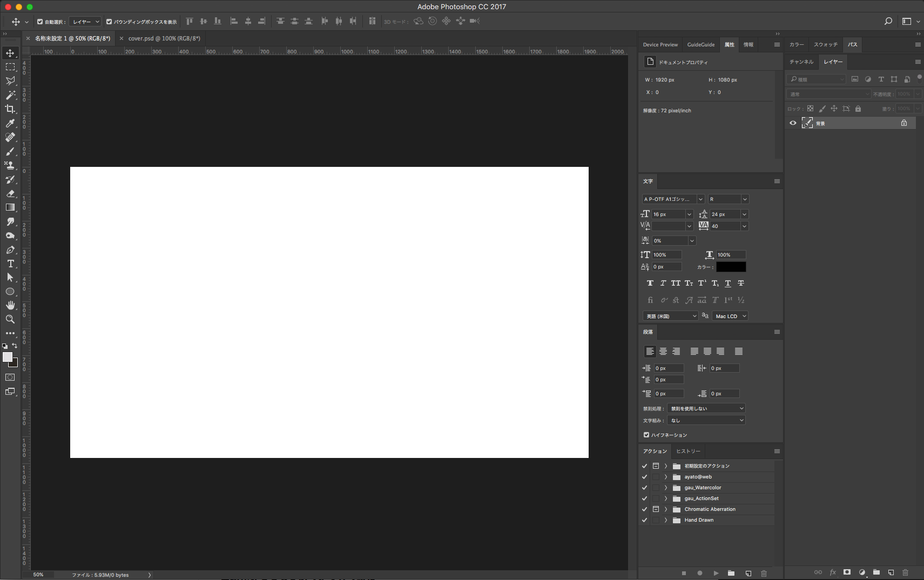The height and width of the screenshot is (580, 924).
Task: Toggle show bounding box checkbox
Action: pos(109,22)
